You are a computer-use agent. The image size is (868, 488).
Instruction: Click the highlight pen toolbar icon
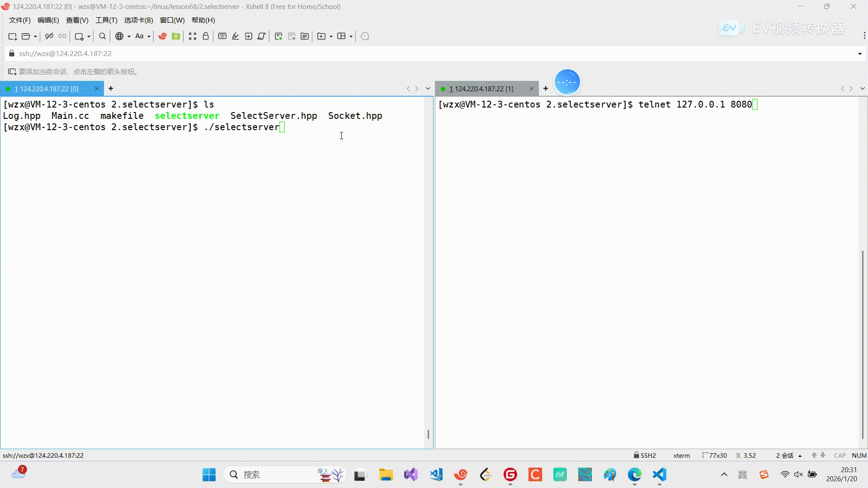pyautogui.click(x=236, y=36)
